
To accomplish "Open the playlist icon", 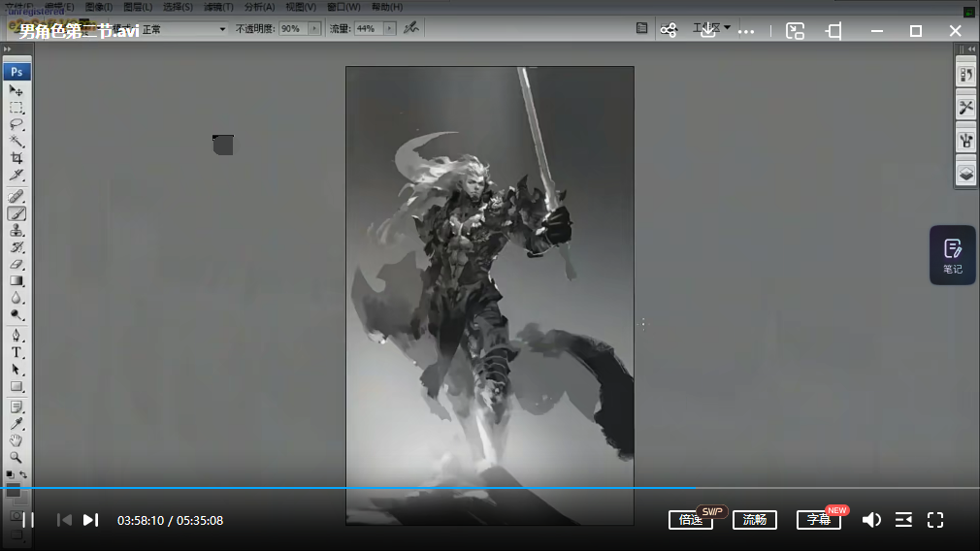I will (903, 520).
